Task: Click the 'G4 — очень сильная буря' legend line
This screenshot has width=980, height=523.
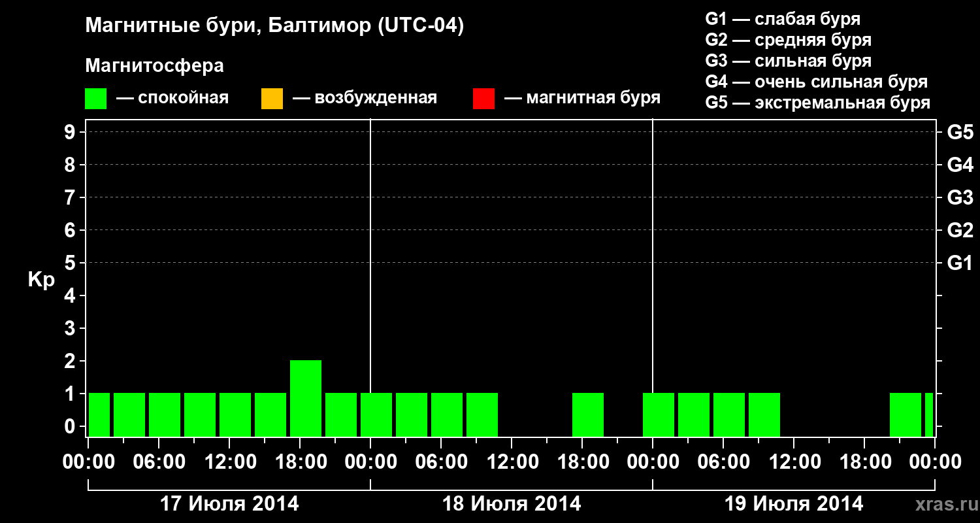Action: pos(817,82)
